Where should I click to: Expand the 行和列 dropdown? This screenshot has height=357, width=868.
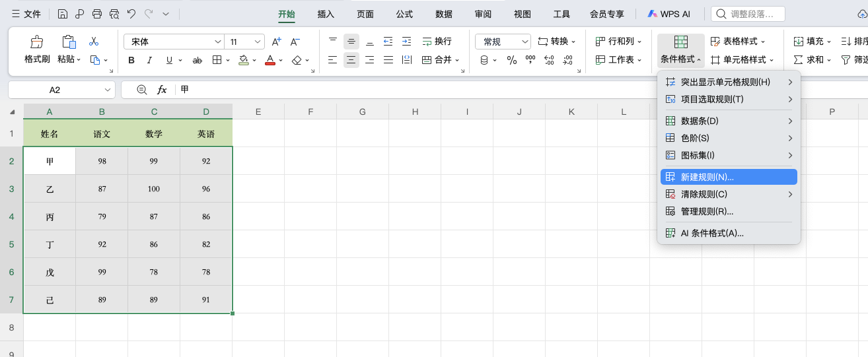coord(639,42)
